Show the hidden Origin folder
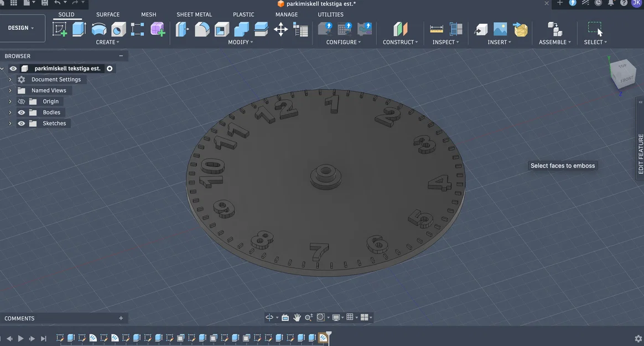The width and height of the screenshot is (644, 346). click(x=22, y=101)
